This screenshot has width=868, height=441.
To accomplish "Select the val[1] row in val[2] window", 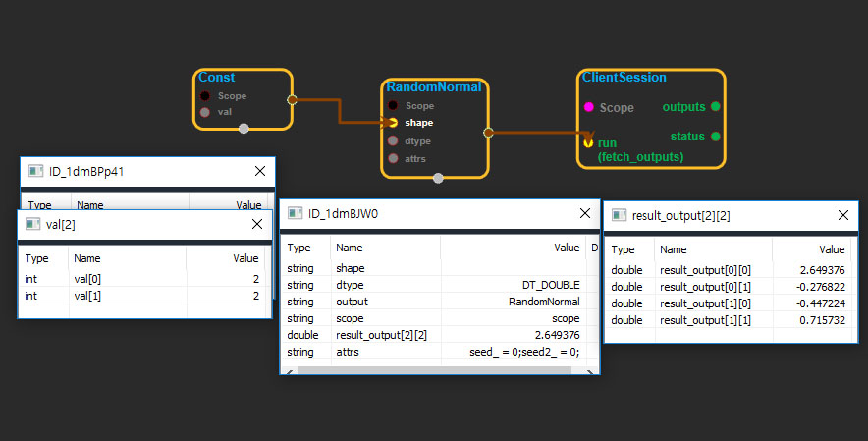I will click(x=143, y=295).
